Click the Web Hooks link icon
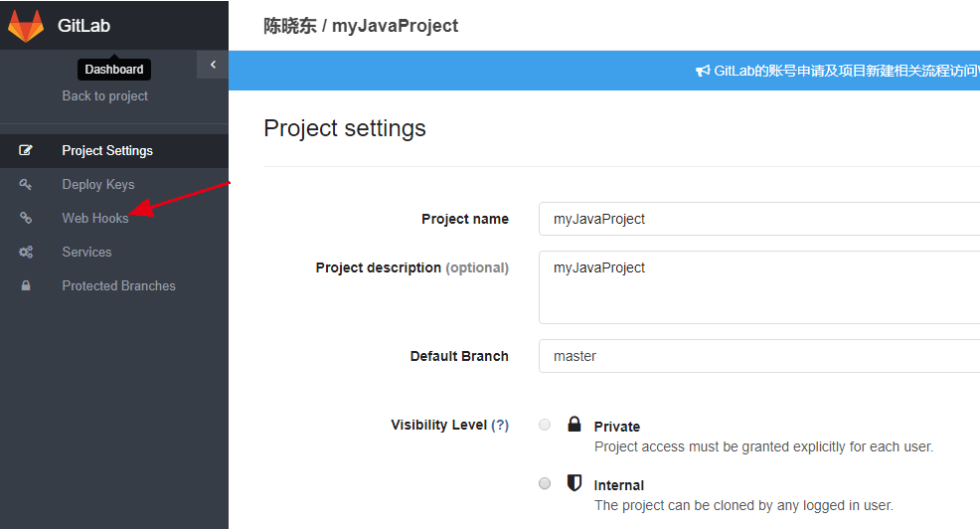Screen dimensions: 980x529 (26, 218)
